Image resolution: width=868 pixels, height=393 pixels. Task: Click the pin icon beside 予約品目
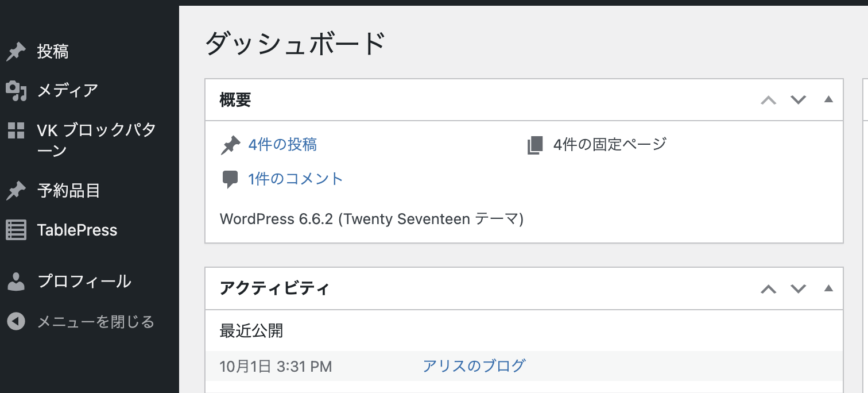[16, 191]
